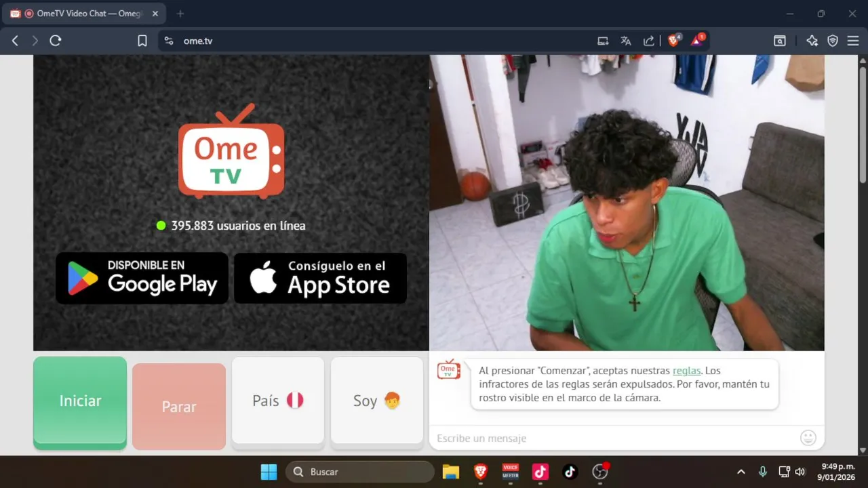Screen dimensions: 868x488
Task: Click the microphone tray icon
Action: (x=763, y=472)
